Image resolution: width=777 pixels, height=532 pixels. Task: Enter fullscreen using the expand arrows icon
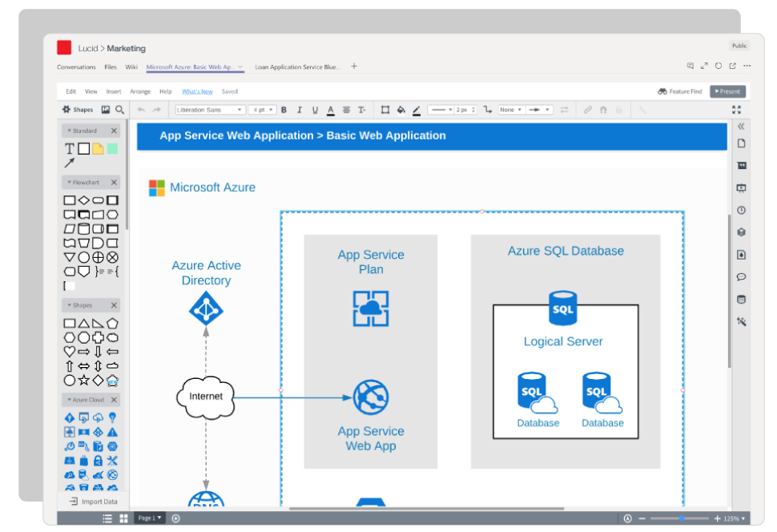pos(736,110)
